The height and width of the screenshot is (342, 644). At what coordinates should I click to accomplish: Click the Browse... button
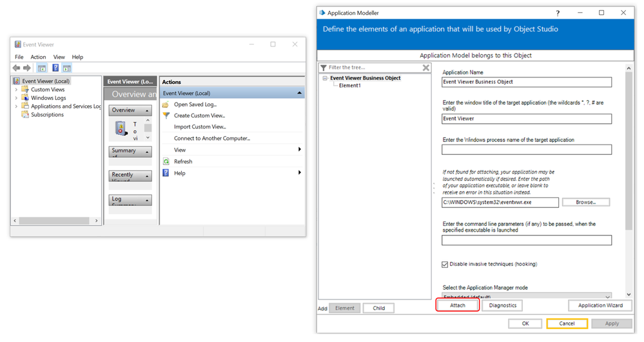coord(585,202)
